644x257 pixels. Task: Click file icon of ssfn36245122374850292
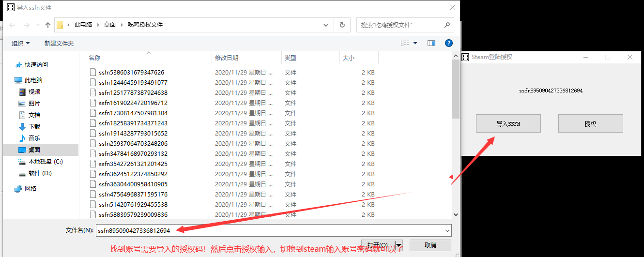coord(93,174)
